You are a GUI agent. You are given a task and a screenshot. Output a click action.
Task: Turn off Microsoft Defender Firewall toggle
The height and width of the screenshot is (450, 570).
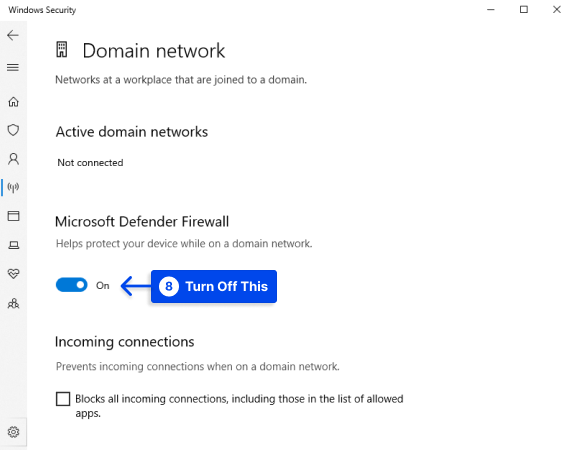pos(72,285)
